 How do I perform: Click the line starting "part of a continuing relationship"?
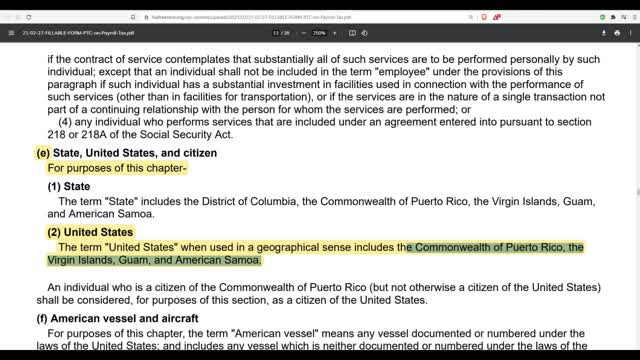(x=259, y=109)
